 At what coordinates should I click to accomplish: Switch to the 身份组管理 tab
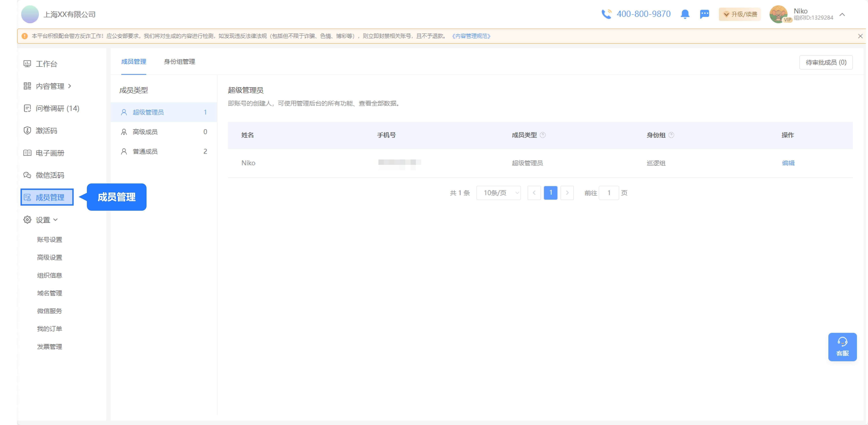[179, 62]
